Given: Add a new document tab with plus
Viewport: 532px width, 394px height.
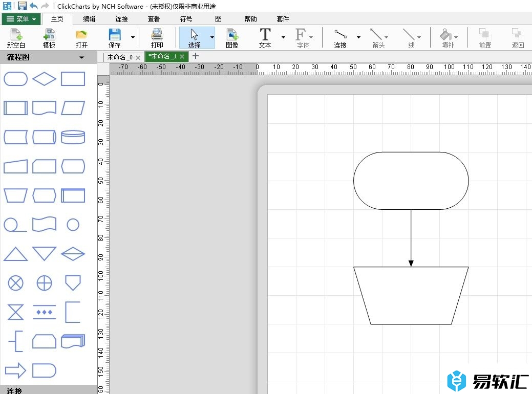Looking at the screenshot, I should 196,56.
